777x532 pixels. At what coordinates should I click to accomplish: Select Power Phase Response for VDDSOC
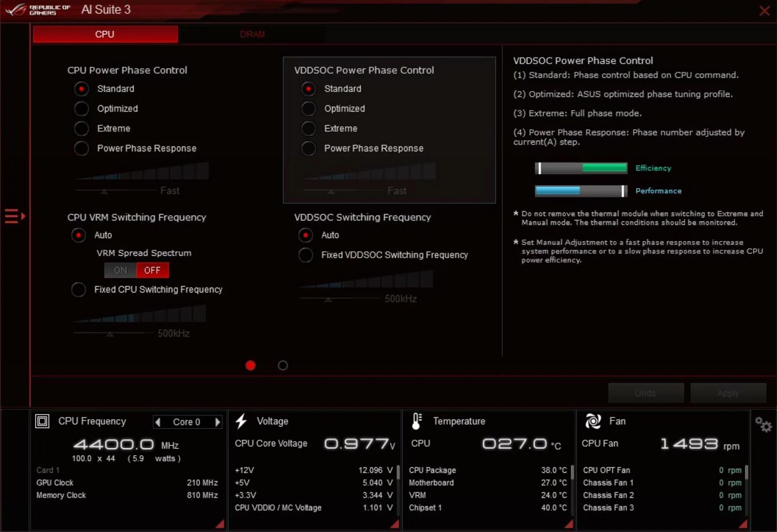[x=308, y=148]
